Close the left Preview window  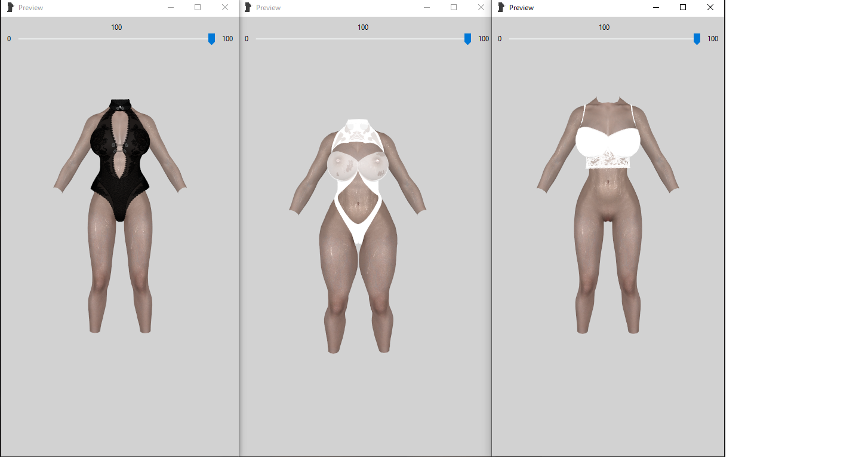(225, 8)
